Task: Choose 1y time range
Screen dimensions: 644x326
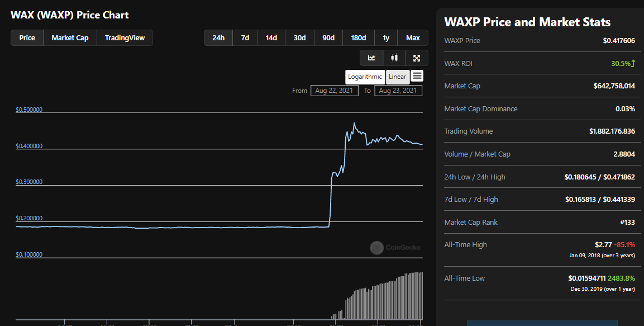Action: click(386, 38)
